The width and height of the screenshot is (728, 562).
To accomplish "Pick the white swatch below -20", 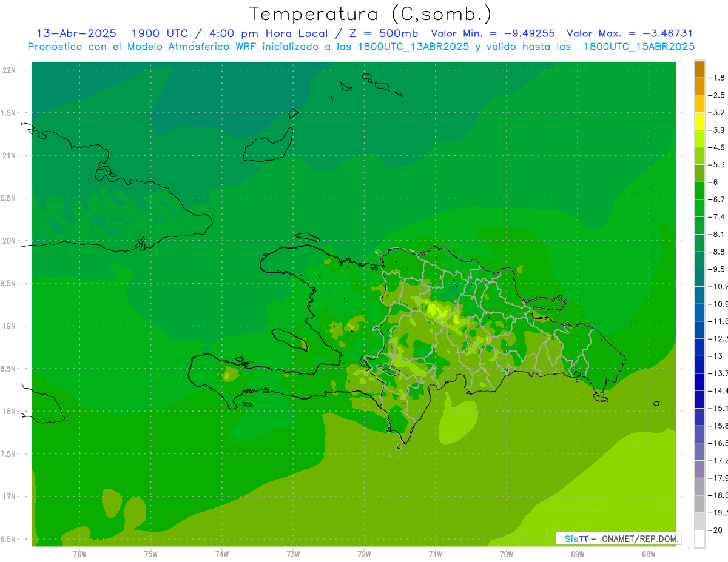I will click(699, 538).
